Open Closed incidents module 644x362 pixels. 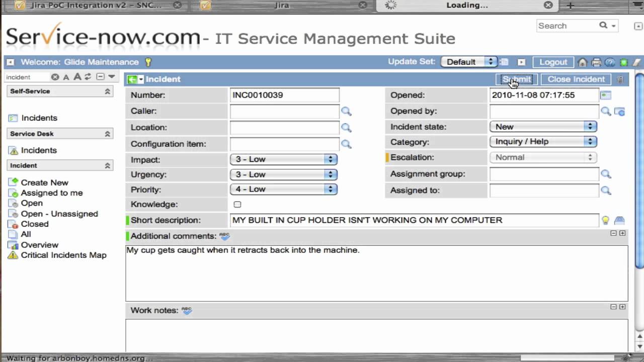click(x=35, y=224)
